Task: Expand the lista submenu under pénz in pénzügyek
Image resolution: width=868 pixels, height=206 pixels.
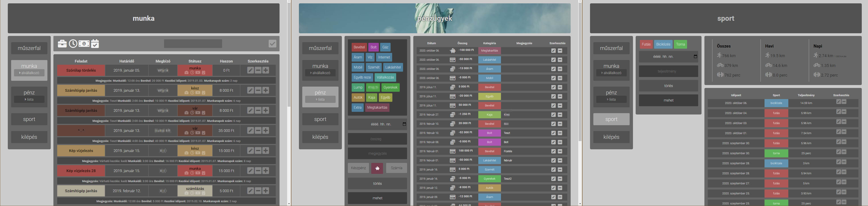Action: [320, 100]
